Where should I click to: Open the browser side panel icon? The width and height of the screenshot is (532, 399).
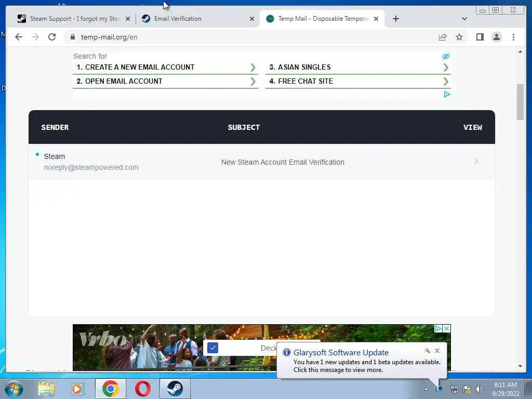[480, 37]
